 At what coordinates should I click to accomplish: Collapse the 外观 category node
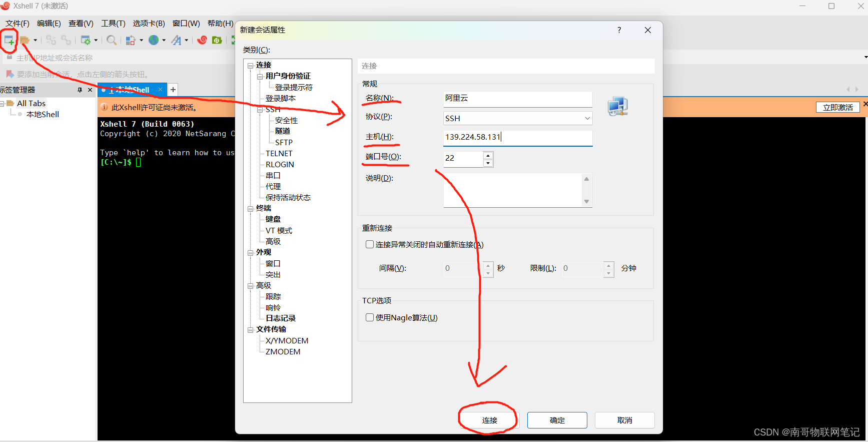coord(250,253)
